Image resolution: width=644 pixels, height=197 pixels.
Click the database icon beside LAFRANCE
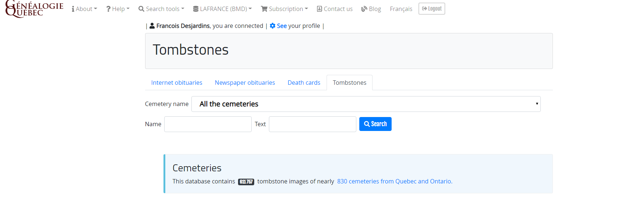pyautogui.click(x=196, y=9)
